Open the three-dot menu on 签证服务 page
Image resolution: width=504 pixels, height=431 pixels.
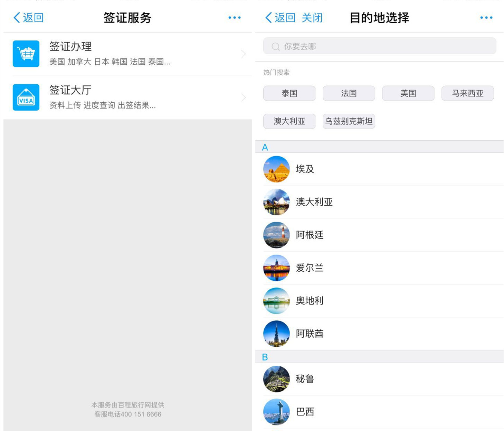(235, 17)
